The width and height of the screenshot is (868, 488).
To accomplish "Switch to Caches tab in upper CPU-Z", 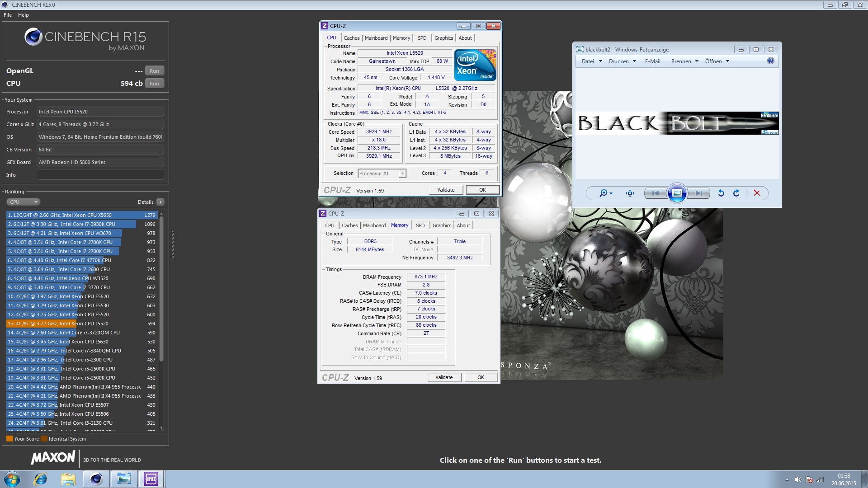I will coord(351,38).
